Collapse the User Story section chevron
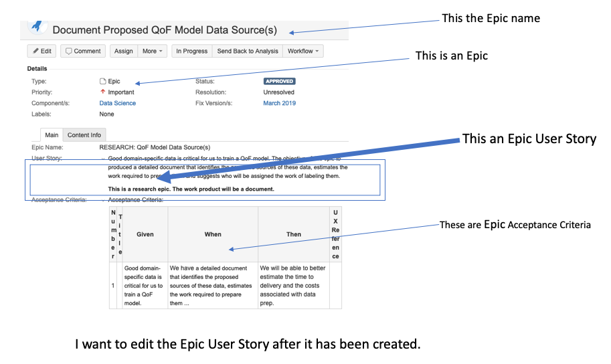Image resolution: width=611 pixels, height=364 pixels. tap(103, 159)
